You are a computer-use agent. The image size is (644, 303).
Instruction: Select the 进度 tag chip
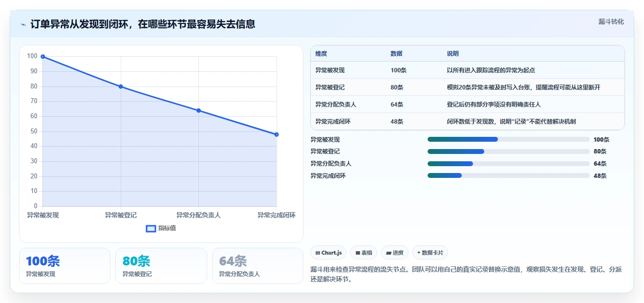point(395,253)
